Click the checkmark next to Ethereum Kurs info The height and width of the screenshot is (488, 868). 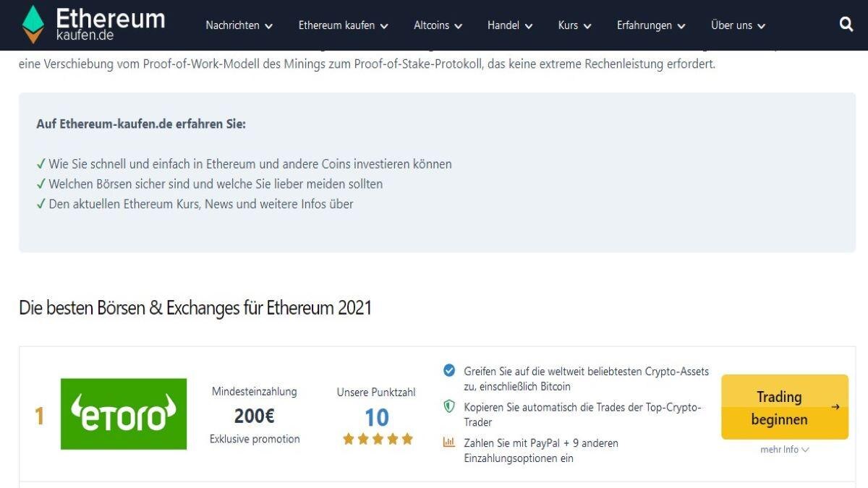[40, 203]
